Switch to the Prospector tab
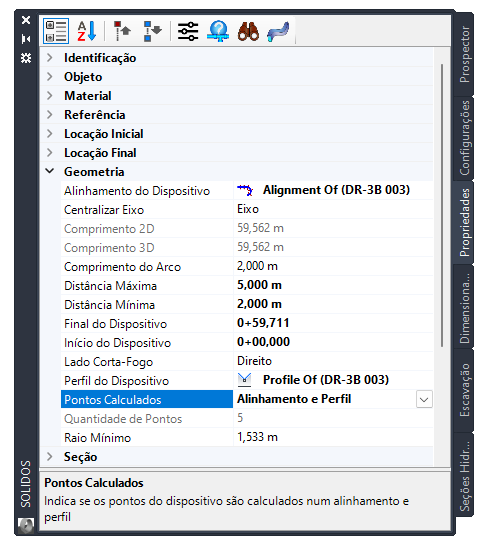484x548 pixels. coord(464,54)
